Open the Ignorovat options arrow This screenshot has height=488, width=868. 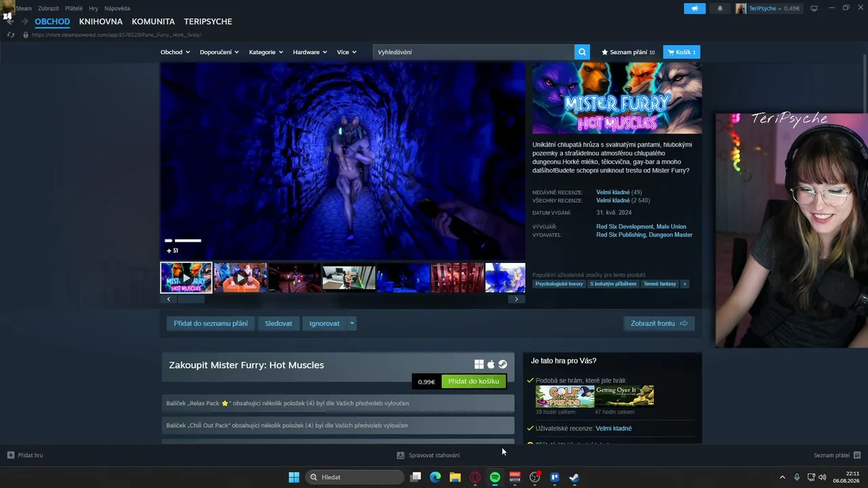click(351, 323)
